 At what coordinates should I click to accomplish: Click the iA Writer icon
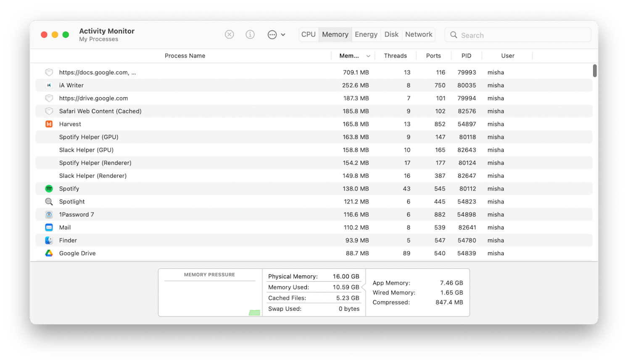click(x=49, y=85)
